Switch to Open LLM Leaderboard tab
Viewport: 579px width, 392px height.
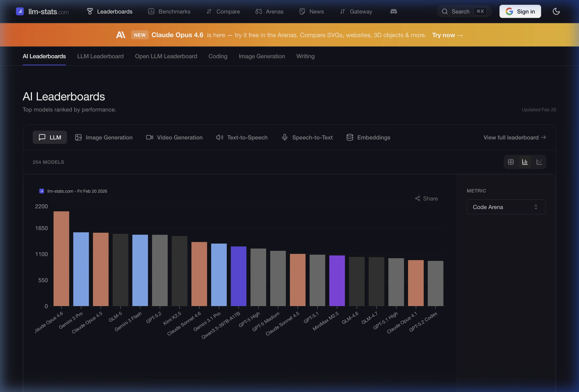click(166, 56)
